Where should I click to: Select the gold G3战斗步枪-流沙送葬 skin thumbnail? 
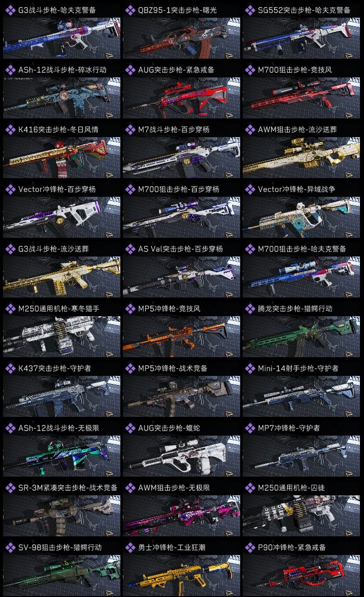click(62, 277)
